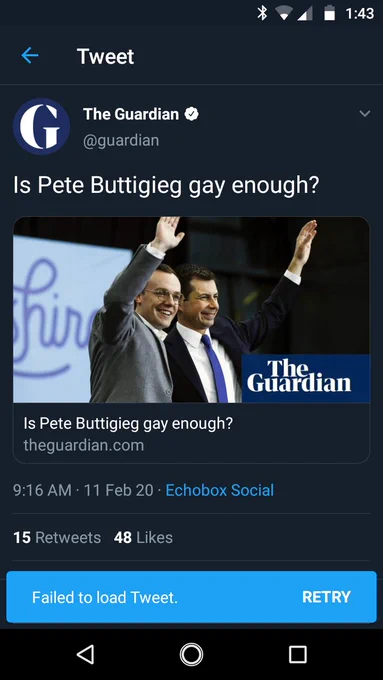Open the article preview image
This screenshot has width=383, height=680.
pos(191,310)
